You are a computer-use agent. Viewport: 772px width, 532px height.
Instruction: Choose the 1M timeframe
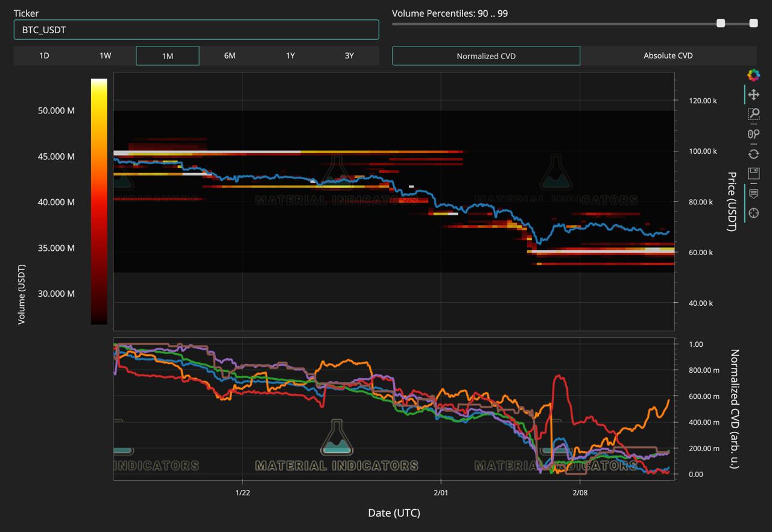tap(168, 55)
